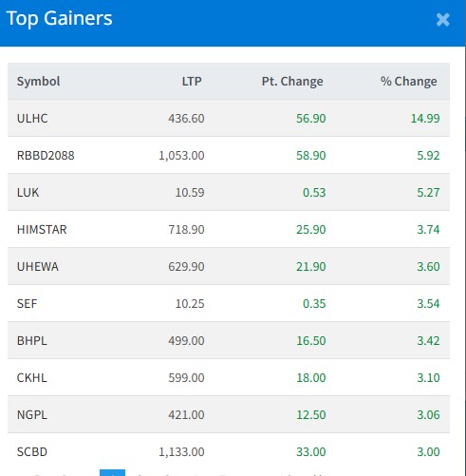Sort by the Pt. Change column header

[x=292, y=82]
